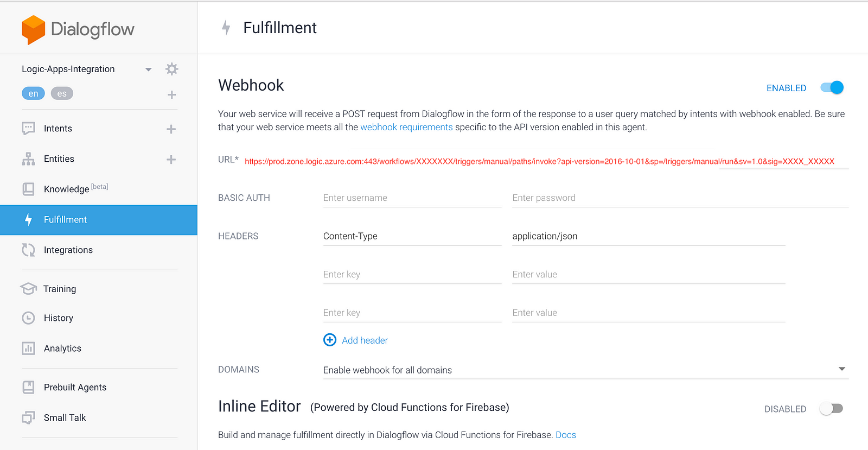The width and height of the screenshot is (868, 450).
Task: Add a new language with the plus icon
Action: point(171,94)
